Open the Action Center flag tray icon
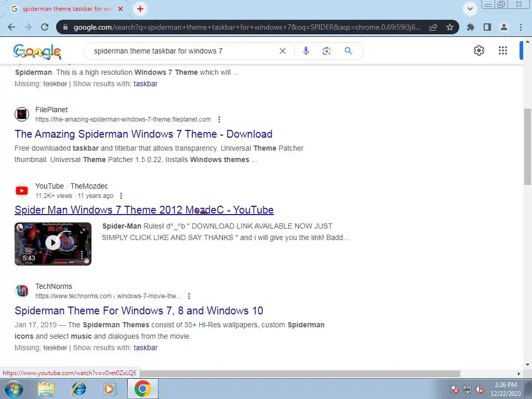532x399 pixels. click(x=455, y=390)
